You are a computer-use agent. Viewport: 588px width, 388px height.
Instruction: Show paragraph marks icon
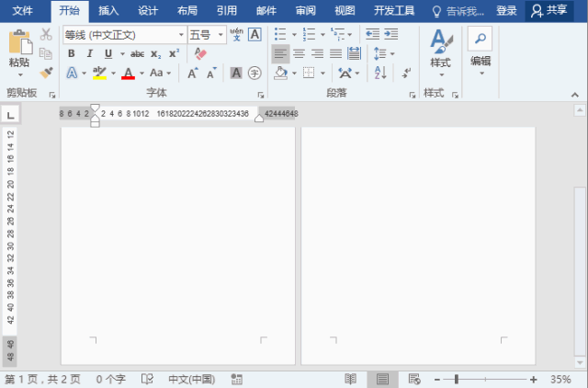(x=406, y=73)
